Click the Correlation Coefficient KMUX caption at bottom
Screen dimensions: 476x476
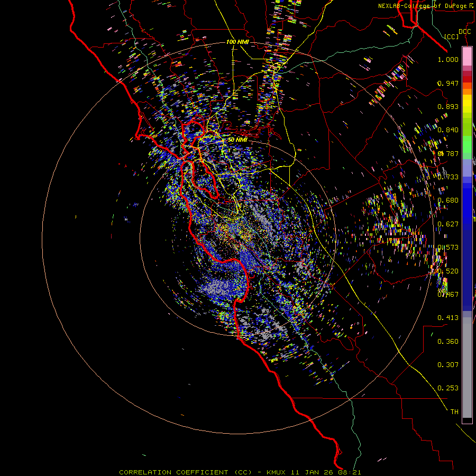tap(240, 472)
